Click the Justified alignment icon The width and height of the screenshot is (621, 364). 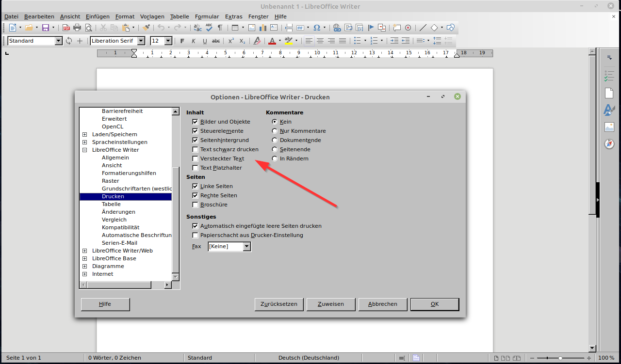click(x=343, y=41)
